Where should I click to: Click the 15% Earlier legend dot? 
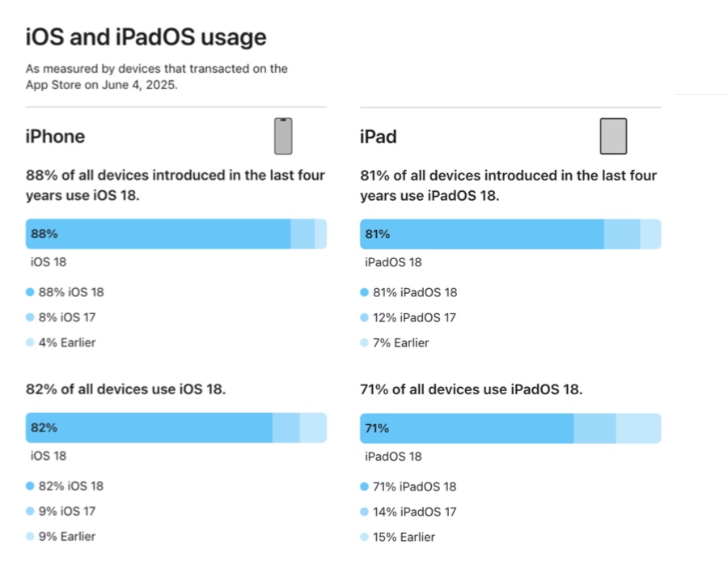point(364,537)
